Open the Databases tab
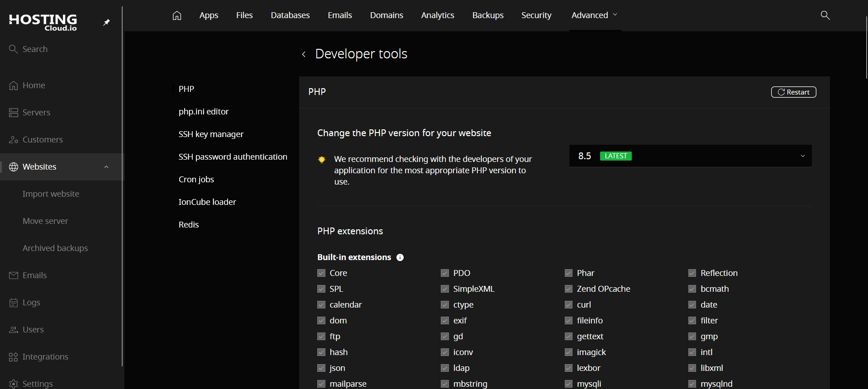Image resolution: width=868 pixels, height=389 pixels. click(x=290, y=15)
